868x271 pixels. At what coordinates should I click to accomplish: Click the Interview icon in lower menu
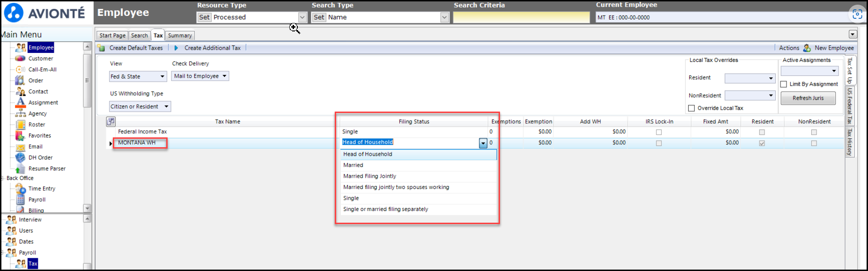tap(11, 219)
